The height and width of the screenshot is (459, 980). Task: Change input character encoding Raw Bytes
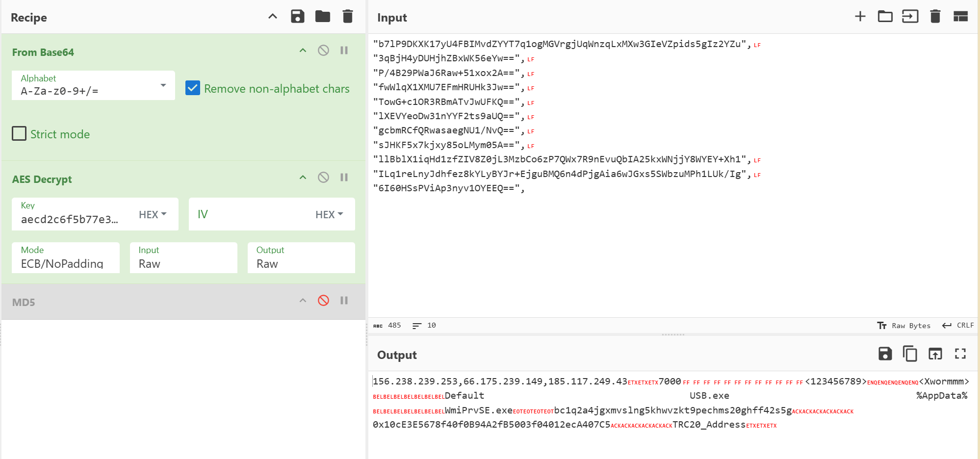click(903, 326)
